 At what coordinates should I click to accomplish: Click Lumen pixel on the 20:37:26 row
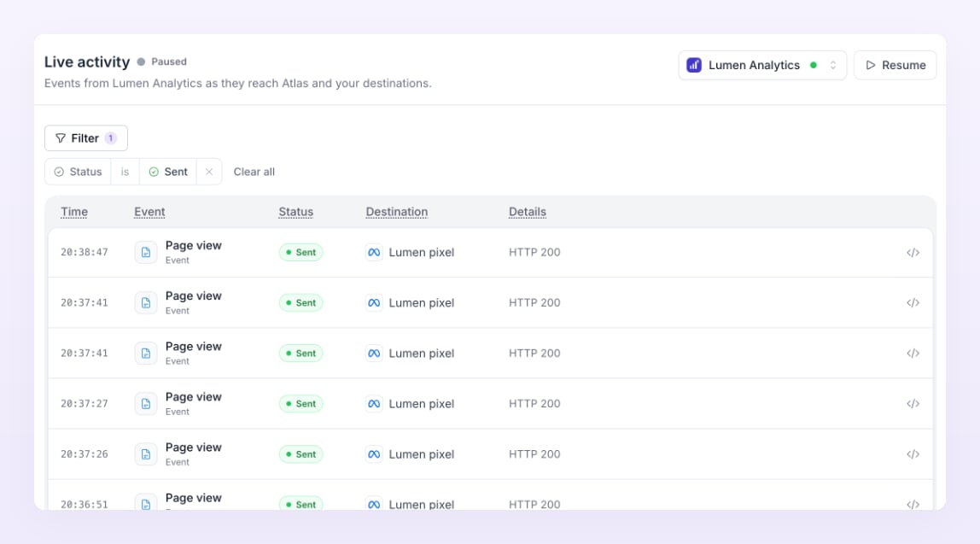[x=421, y=454]
